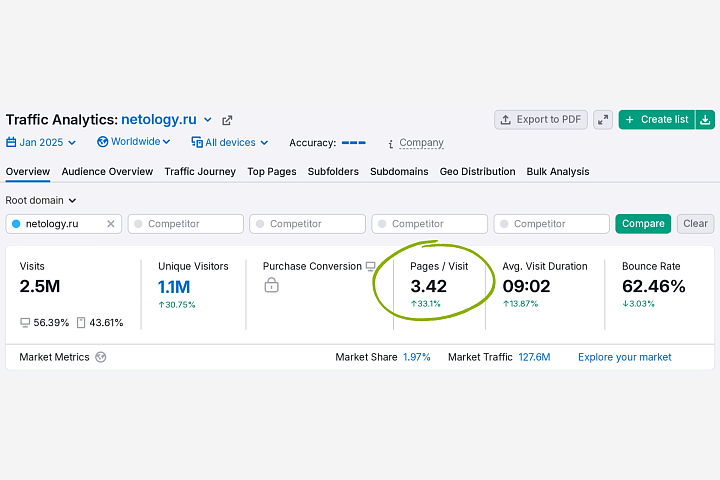The image size is (720, 480).
Task: Click the third Competitor input field
Action: point(429,224)
